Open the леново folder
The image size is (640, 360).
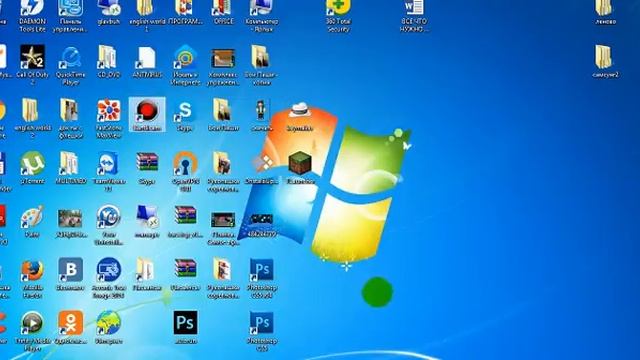pos(605,12)
